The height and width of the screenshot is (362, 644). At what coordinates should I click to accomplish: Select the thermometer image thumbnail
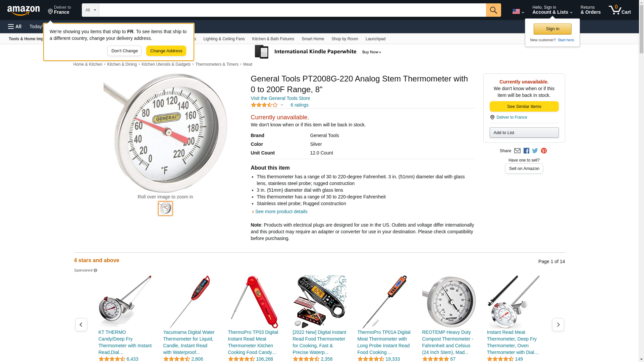(x=165, y=208)
